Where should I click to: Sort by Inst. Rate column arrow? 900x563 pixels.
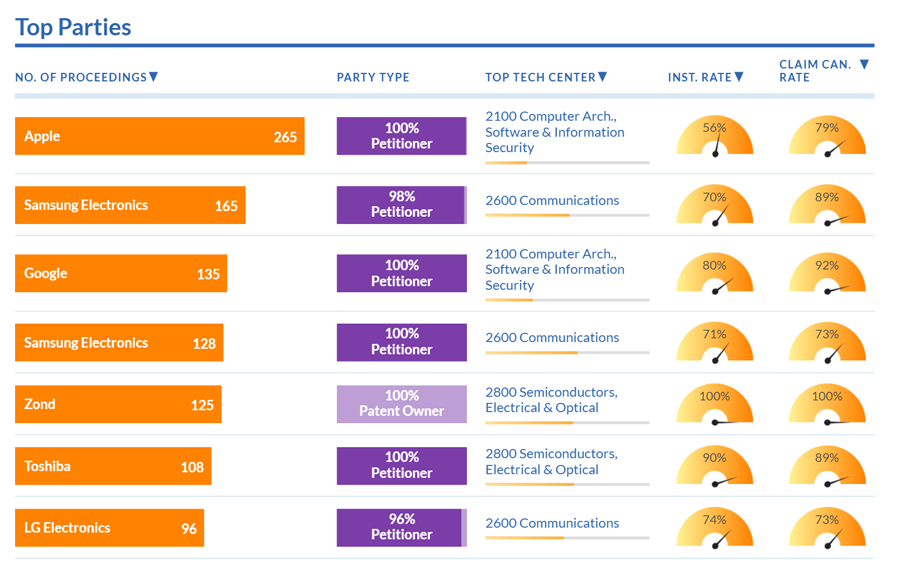coord(739,77)
